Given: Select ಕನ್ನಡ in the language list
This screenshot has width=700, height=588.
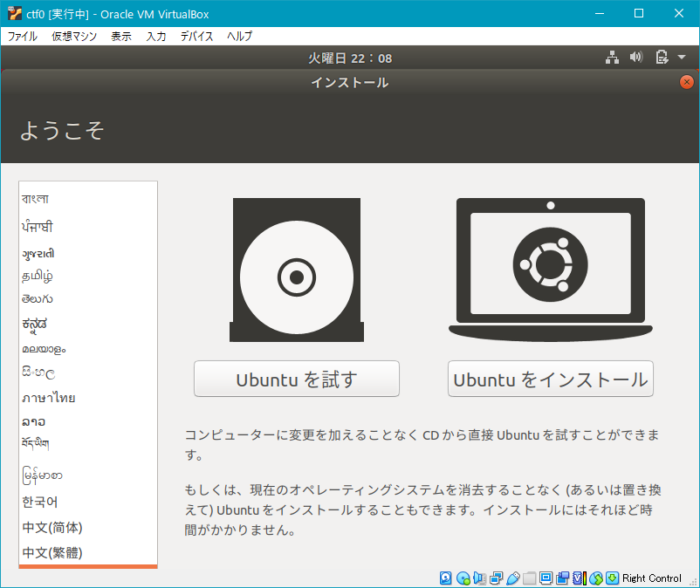Looking at the screenshot, I should click(x=88, y=325).
